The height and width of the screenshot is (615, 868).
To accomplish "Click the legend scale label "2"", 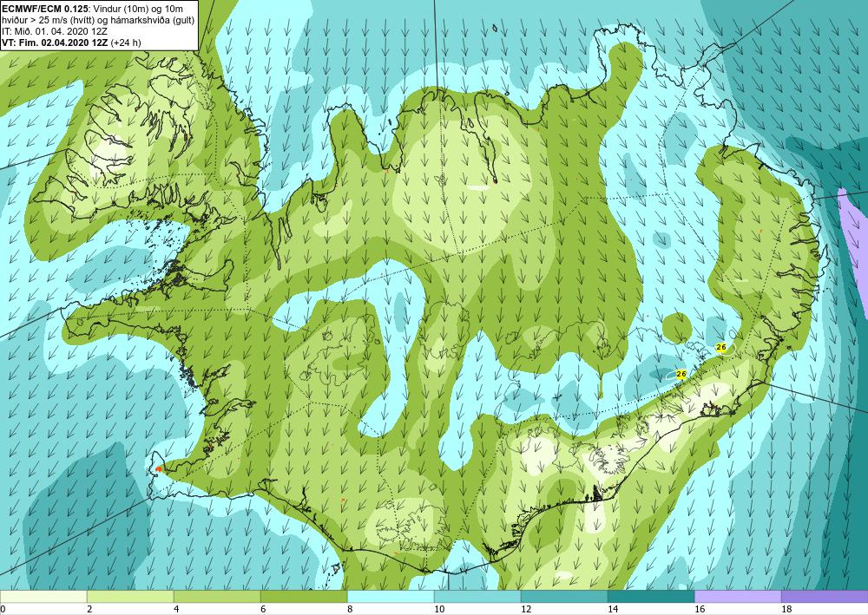I will coord(89,609).
